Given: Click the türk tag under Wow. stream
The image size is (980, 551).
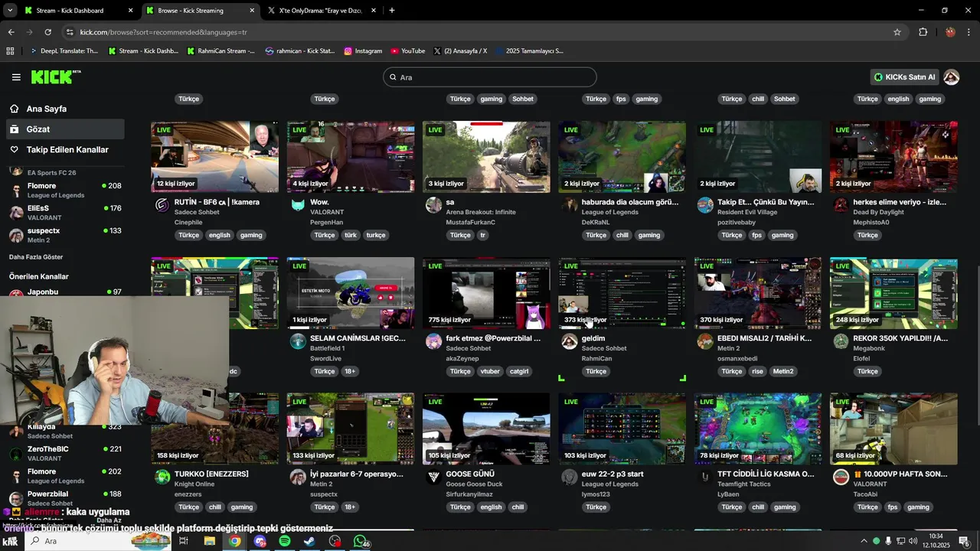Looking at the screenshot, I should pos(351,235).
